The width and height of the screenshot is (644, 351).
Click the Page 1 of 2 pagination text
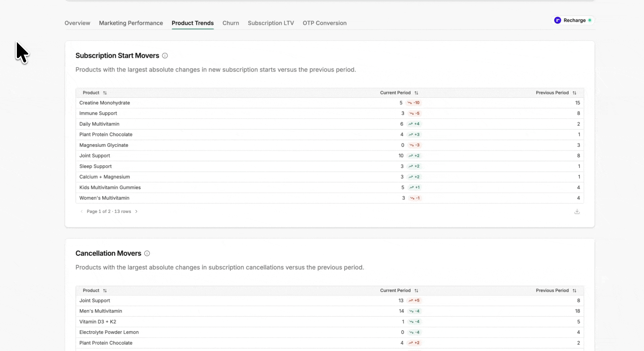click(x=109, y=212)
